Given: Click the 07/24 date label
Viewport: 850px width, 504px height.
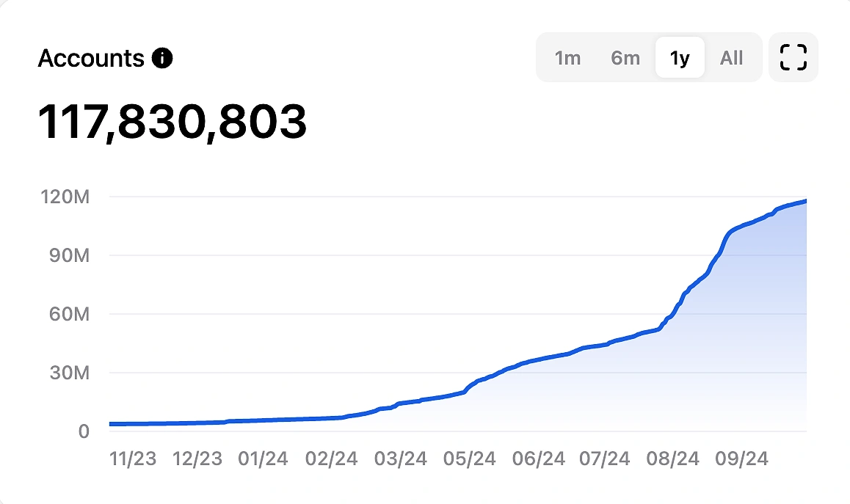Looking at the screenshot, I should tap(604, 459).
